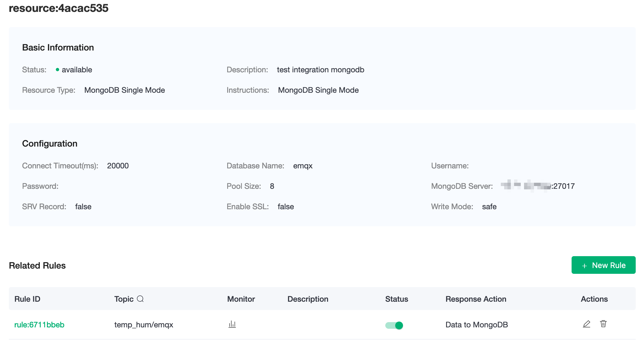Click the New Rule button label

click(x=609, y=265)
